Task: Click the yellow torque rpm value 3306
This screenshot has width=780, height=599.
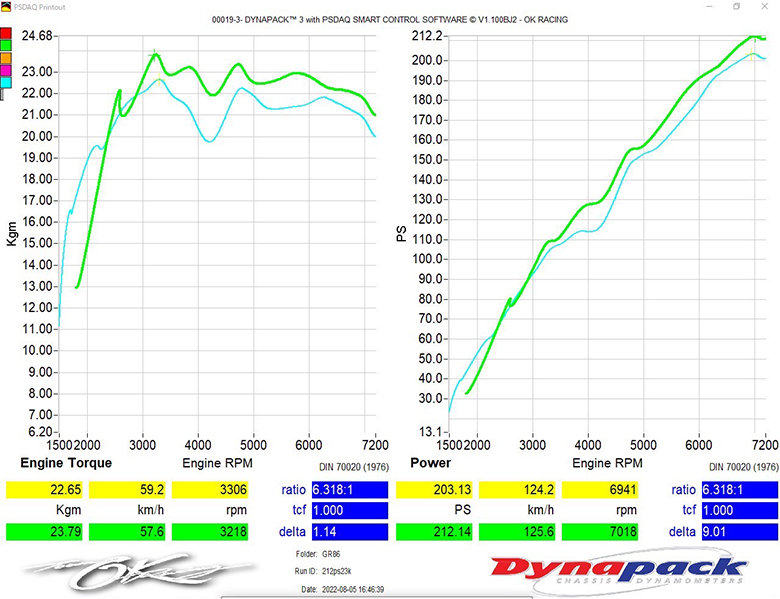Action: (x=210, y=490)
